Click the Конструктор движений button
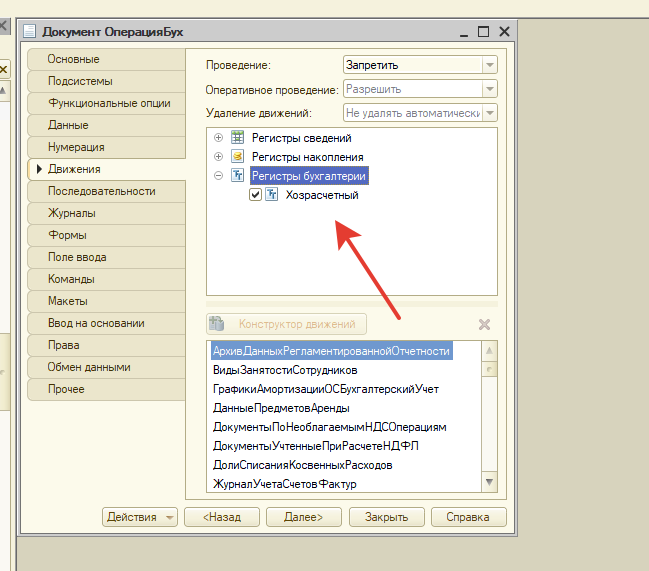This screenshot has width=649, height=571. pyautogui.click(x=286, y=324)
